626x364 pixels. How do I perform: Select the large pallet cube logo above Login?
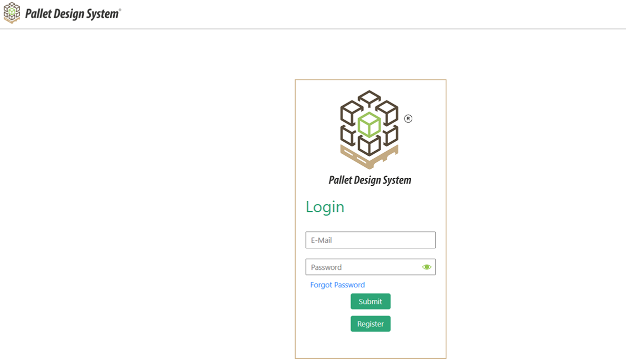[x=370, y=128]
